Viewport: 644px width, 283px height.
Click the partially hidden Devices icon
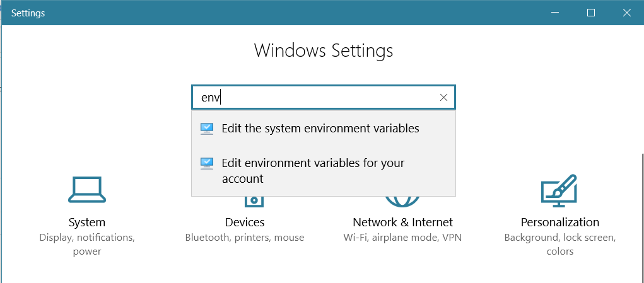253,201
